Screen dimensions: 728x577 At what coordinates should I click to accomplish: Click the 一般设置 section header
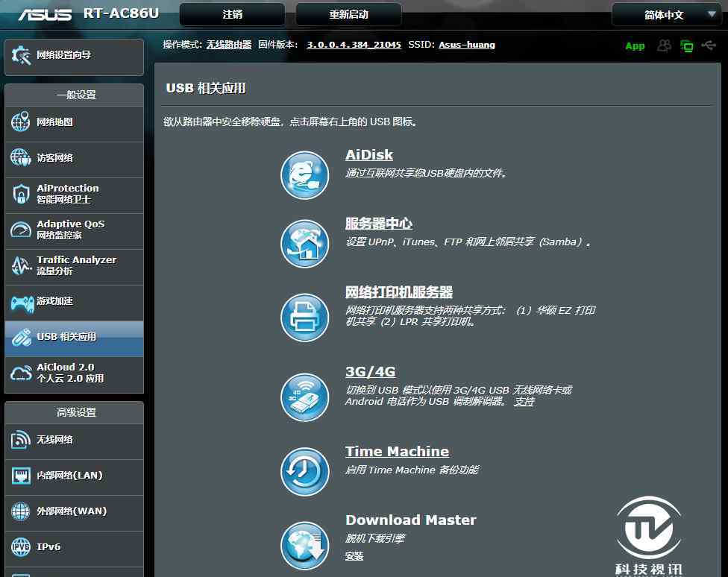pos(75,95)
